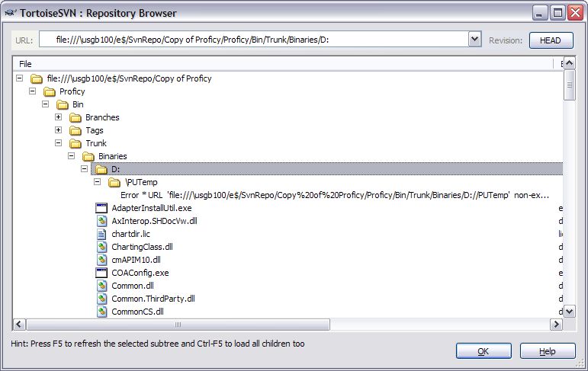Click the vertical scrollbar thumb
Image resolution: width=588 pixels, height=371 pixels.
[569, 85]
